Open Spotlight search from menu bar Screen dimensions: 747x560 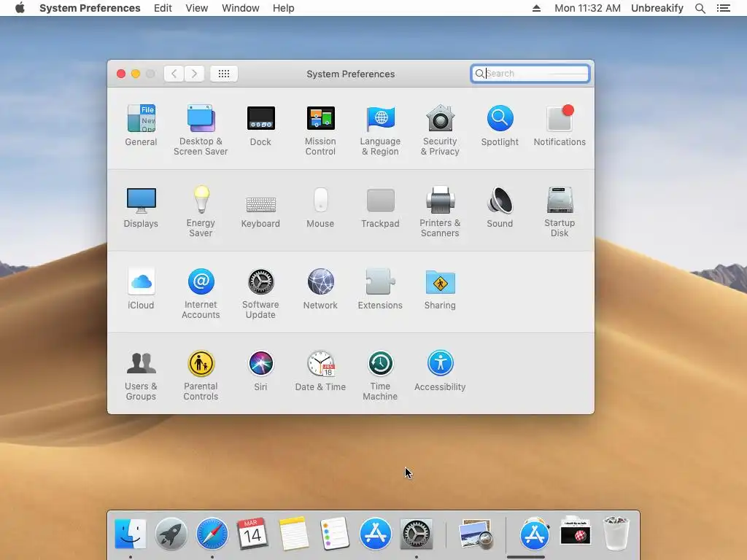click(700, 8)
